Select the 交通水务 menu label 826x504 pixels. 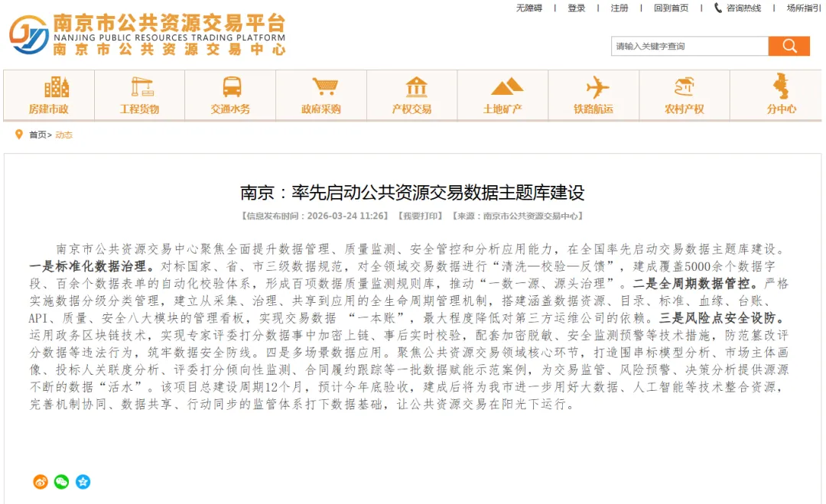[x=230, y=109]
